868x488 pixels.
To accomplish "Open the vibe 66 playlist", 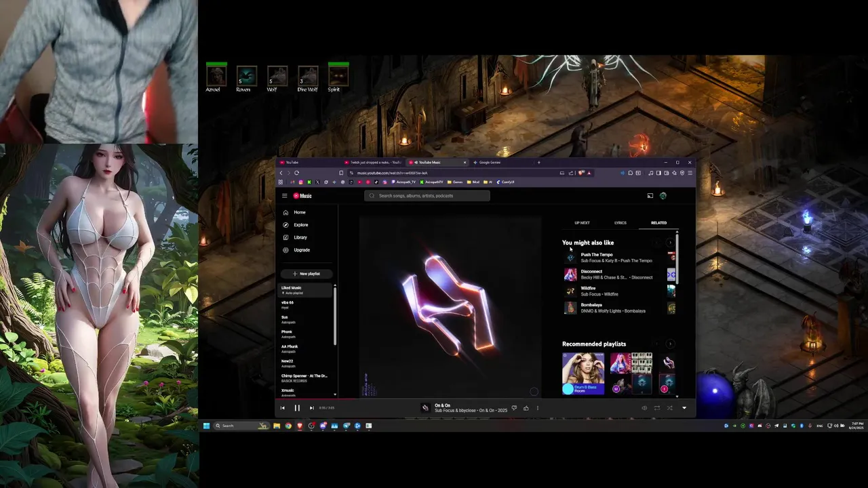I will (305, 304).
